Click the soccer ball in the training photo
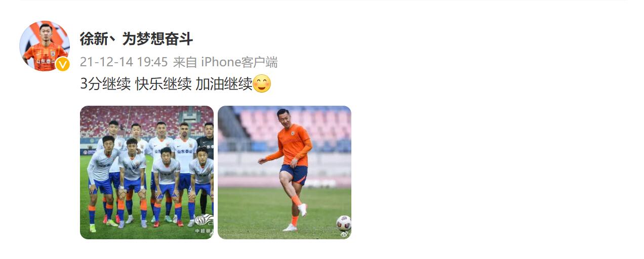The image size is (644, 259). (344, 223)
